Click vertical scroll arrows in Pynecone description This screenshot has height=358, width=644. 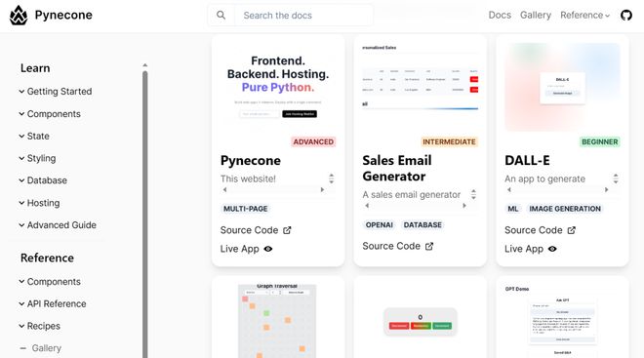(x=332, y=179)
